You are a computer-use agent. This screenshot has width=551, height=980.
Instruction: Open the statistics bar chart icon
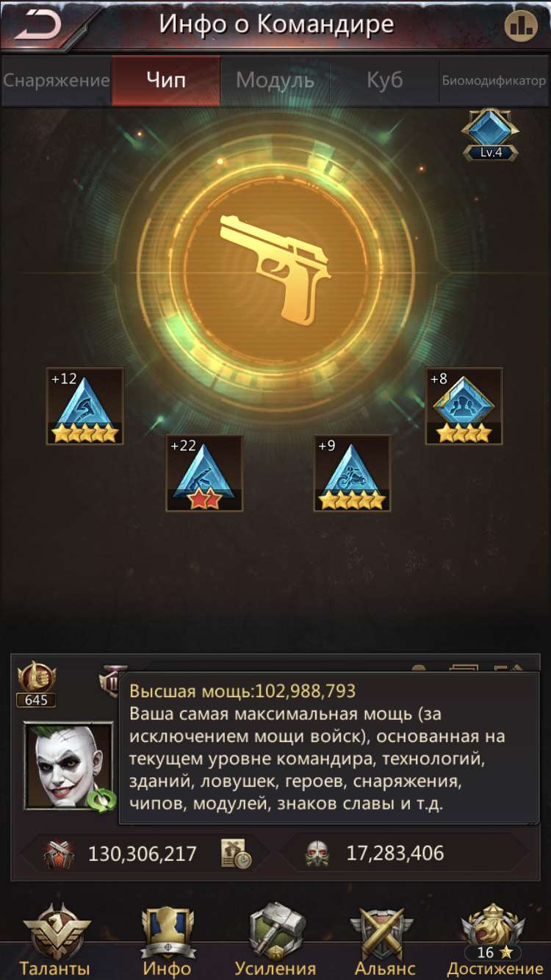pyautogui.click(x=521, y=27)
